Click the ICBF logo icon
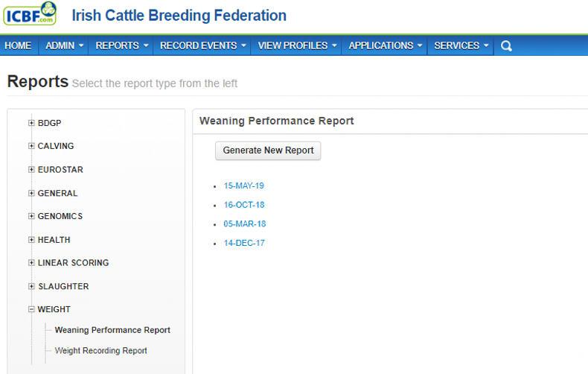Viewport: 588px width, 374px height. pos(29,14)
